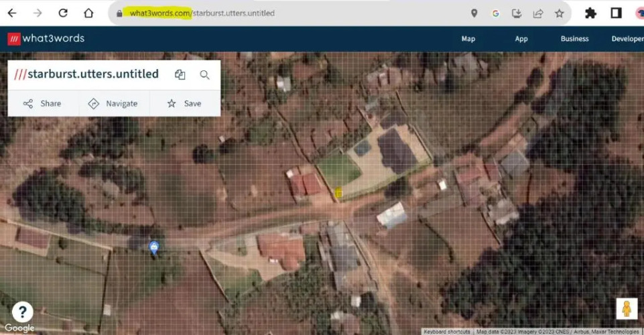Select the yellow marker on the map
Viewport: 644px width, 335px height.
[338, 193]
